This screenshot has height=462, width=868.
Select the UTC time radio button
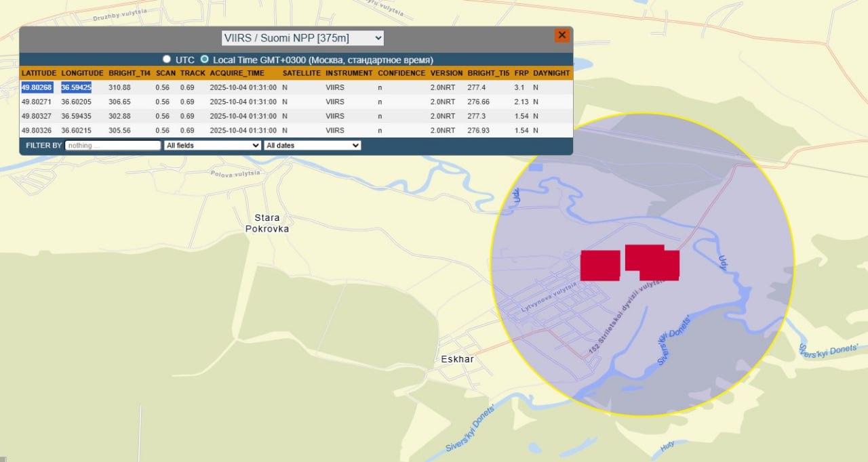[167, 60]
